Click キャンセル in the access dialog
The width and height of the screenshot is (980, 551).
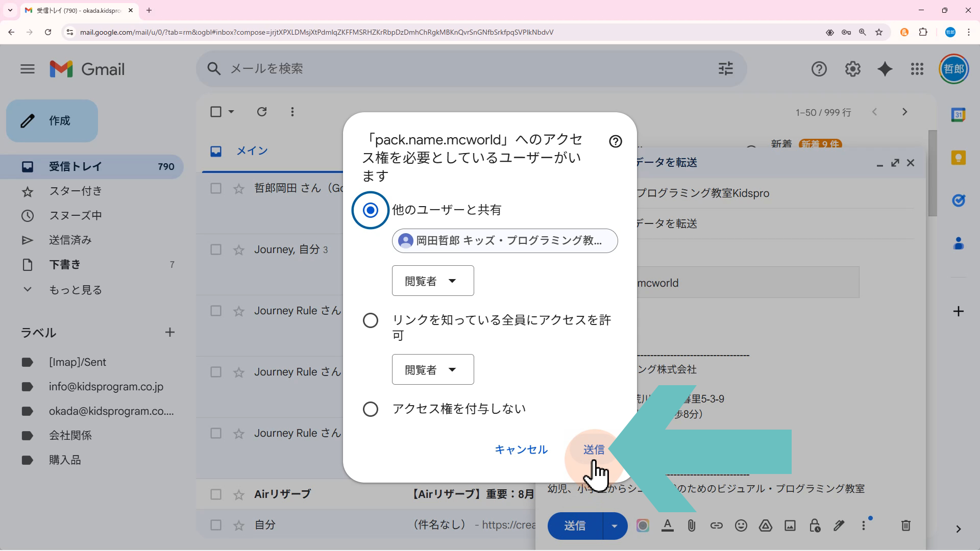click(x=521, y=449)
